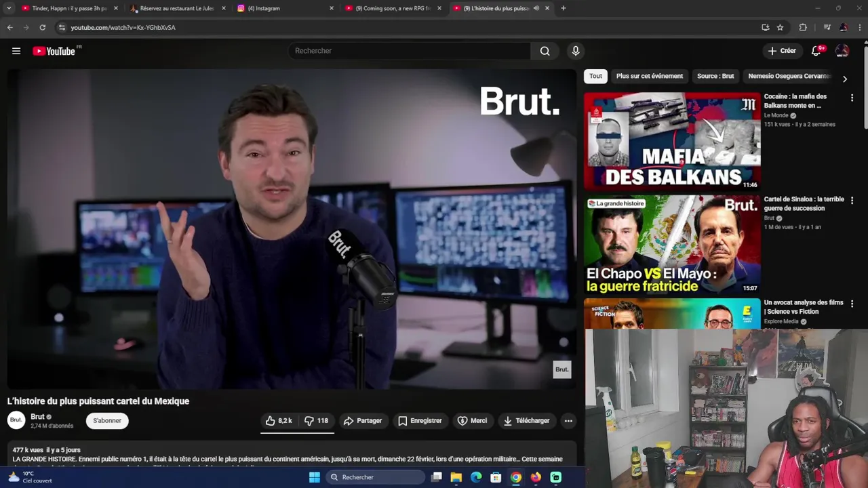Open the Brut channel avatar
Screen dimensions: 868x488
coord(16,420)
